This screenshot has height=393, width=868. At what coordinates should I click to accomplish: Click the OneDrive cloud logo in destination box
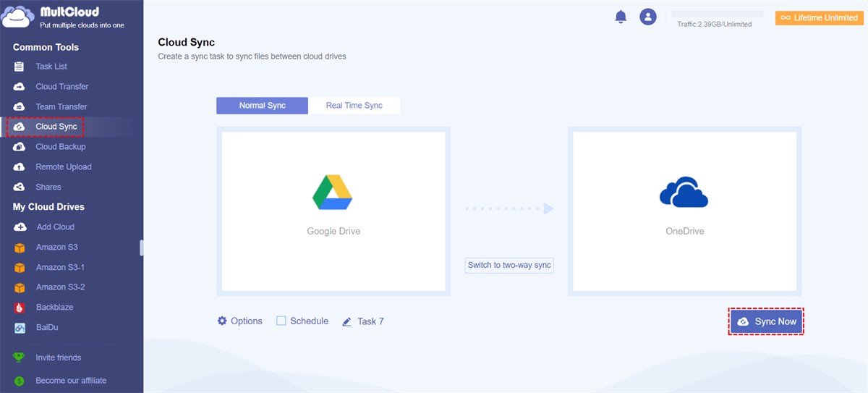click(684, 193)
